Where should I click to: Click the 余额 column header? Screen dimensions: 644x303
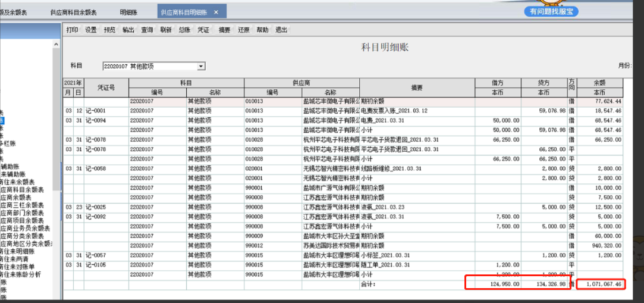[x=599, y=83]
